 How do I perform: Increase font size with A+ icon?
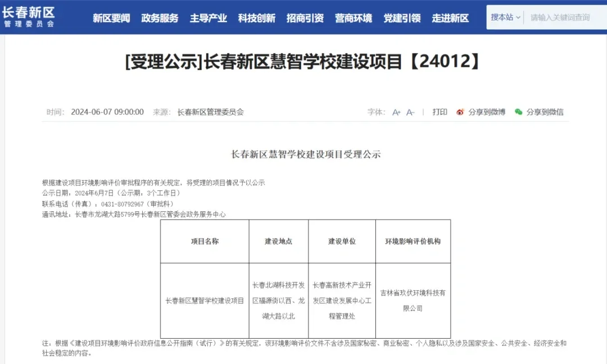click(x=396, y=112)
